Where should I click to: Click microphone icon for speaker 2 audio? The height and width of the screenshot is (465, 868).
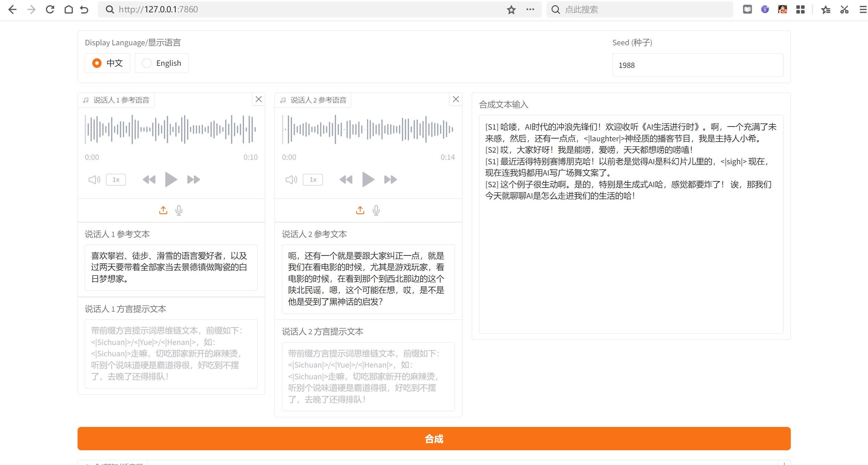pyautogui.click(x=376, y=210)
